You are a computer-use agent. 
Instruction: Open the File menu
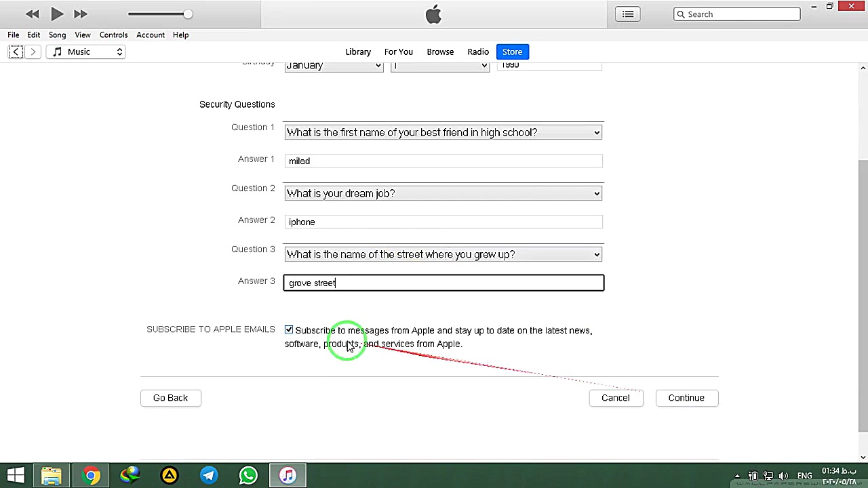pos(14,35)
